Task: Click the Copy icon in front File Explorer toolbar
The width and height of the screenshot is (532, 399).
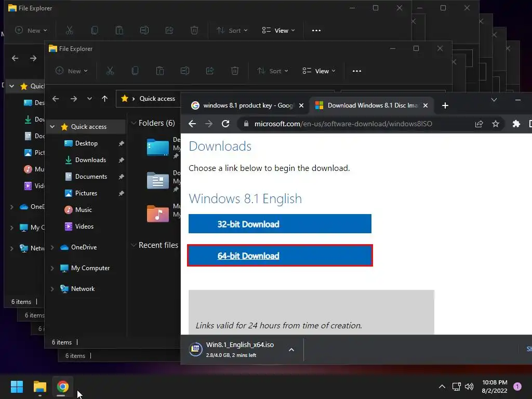Action: 135,71
